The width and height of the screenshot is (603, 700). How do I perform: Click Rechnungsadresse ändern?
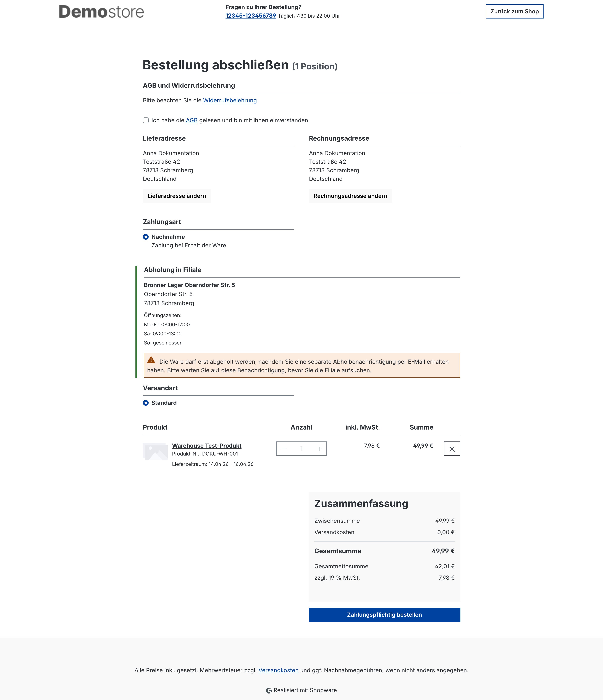(x=350, y=196)
